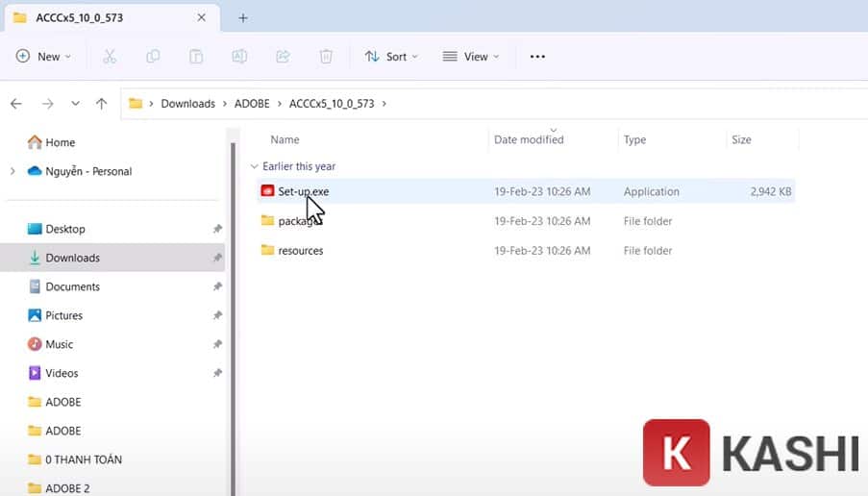Open Documents in navigation pane
Screen dimensions: 868x496
(x=72, y=286)
